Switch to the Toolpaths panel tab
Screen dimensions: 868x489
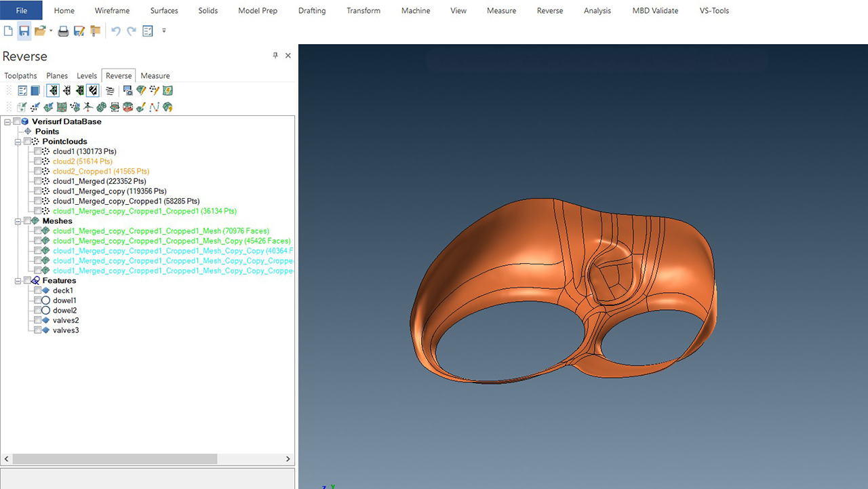pyautogui.click(x=20, y=76)
